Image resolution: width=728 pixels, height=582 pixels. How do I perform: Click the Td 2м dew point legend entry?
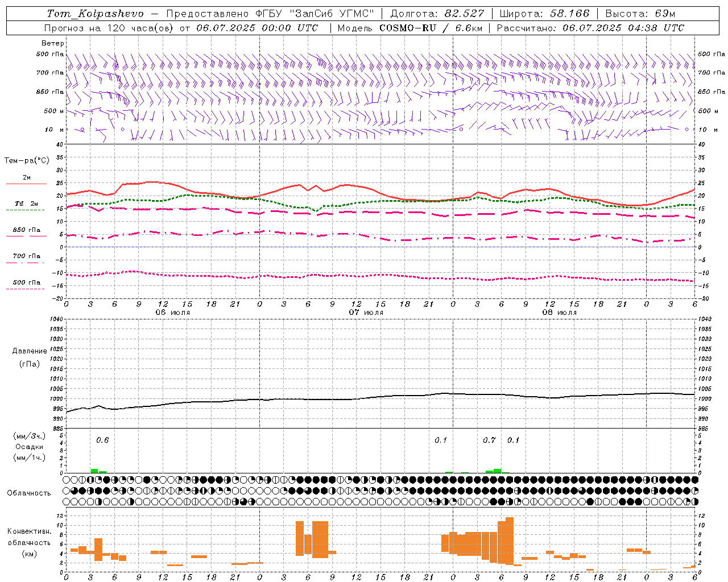click(x=27, y=203)
